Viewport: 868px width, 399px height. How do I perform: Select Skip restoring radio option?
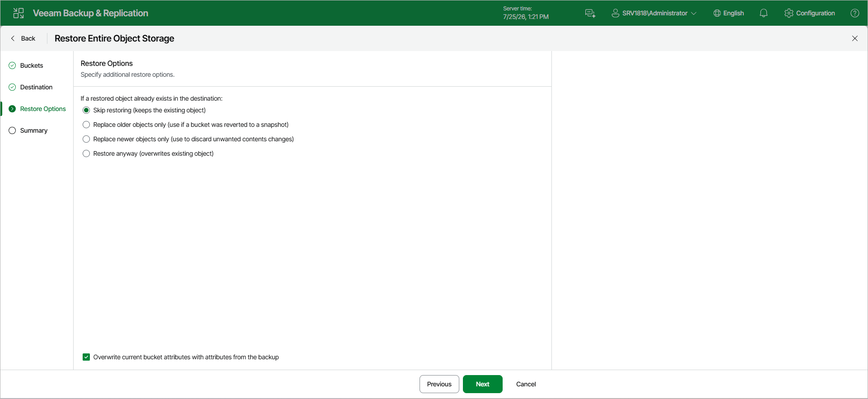point(86,110)
